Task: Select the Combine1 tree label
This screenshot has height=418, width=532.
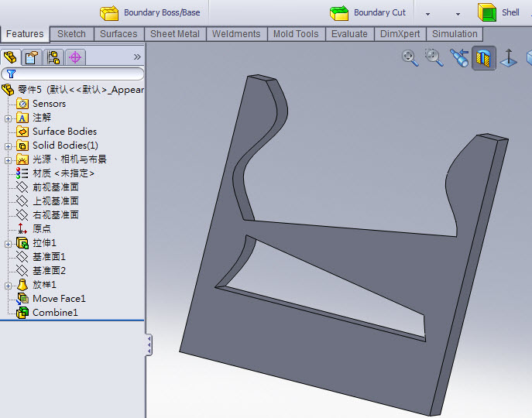Action: (55, 313)
